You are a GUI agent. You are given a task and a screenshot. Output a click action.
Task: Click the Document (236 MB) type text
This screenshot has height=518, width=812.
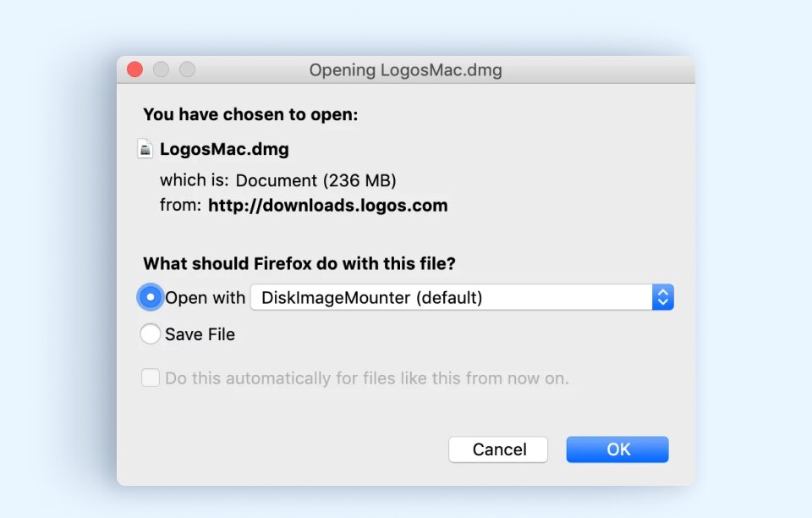tap(315, 180)
